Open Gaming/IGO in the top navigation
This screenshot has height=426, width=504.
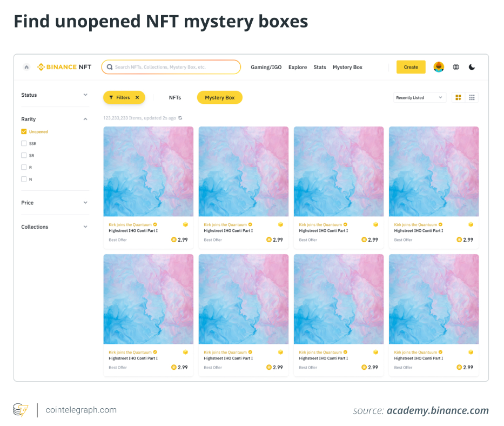[266, 68]
